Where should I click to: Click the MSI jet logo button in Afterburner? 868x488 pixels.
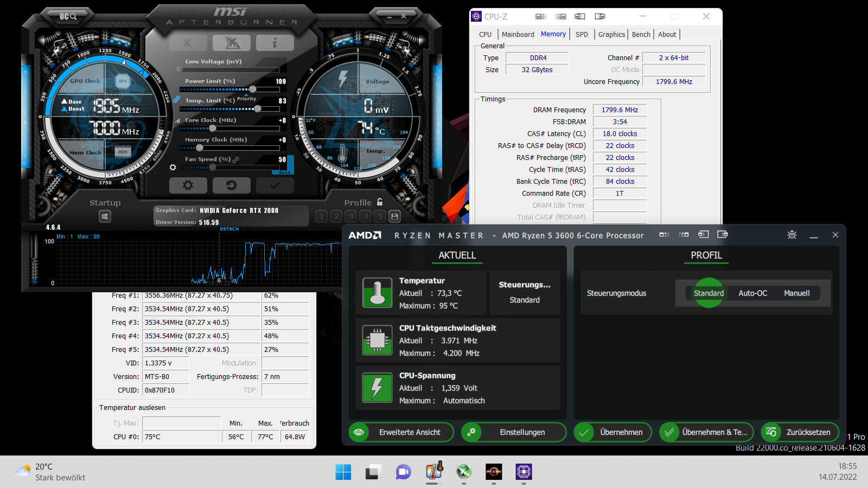(232, 43)
